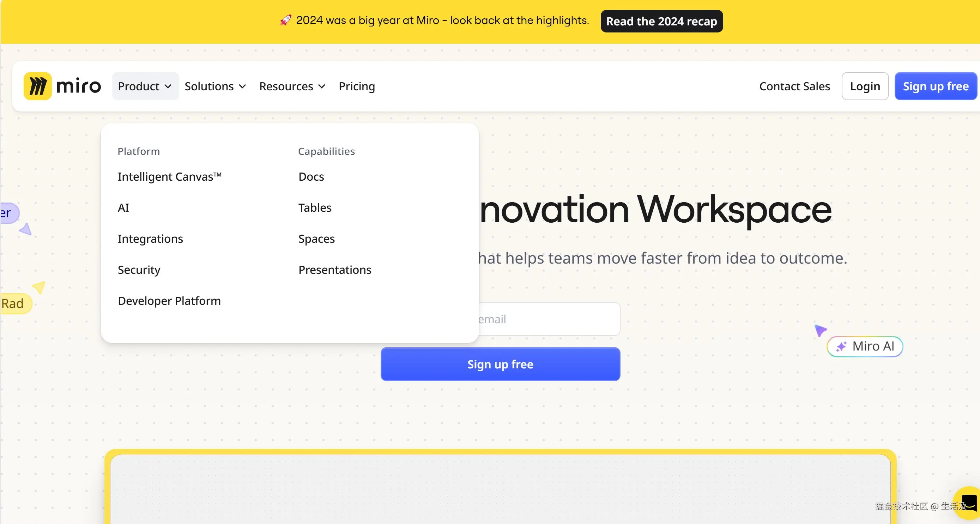Screen dimensions: 980x524
Task: Click the large Sign up free button
Action: 500,364
